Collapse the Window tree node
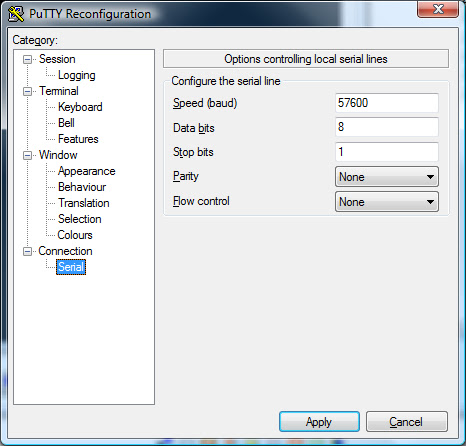Viewport: 466px width, 446px height. point(27,155)
